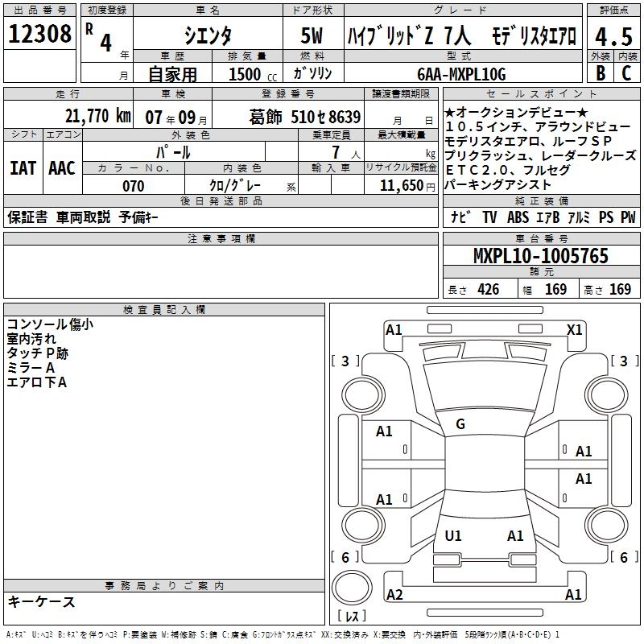Click the 検査員記入欄 header
This screenshot has height=644, width=644.
point(164,310)
